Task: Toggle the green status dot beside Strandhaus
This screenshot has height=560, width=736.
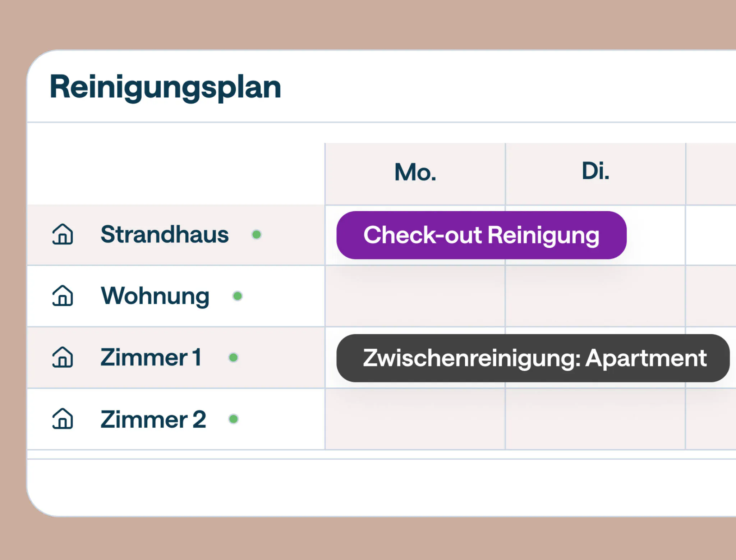Action: (257, 234)
